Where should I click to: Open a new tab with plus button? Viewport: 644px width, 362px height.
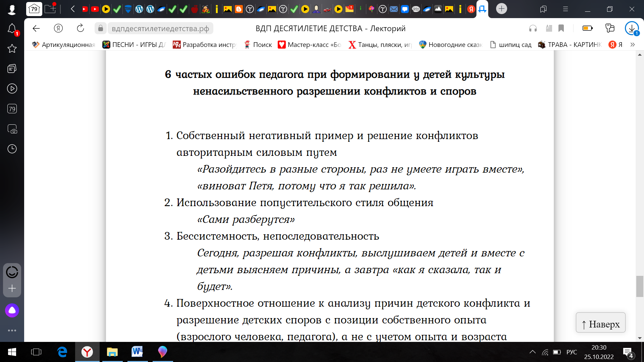(x=501, y=9)
